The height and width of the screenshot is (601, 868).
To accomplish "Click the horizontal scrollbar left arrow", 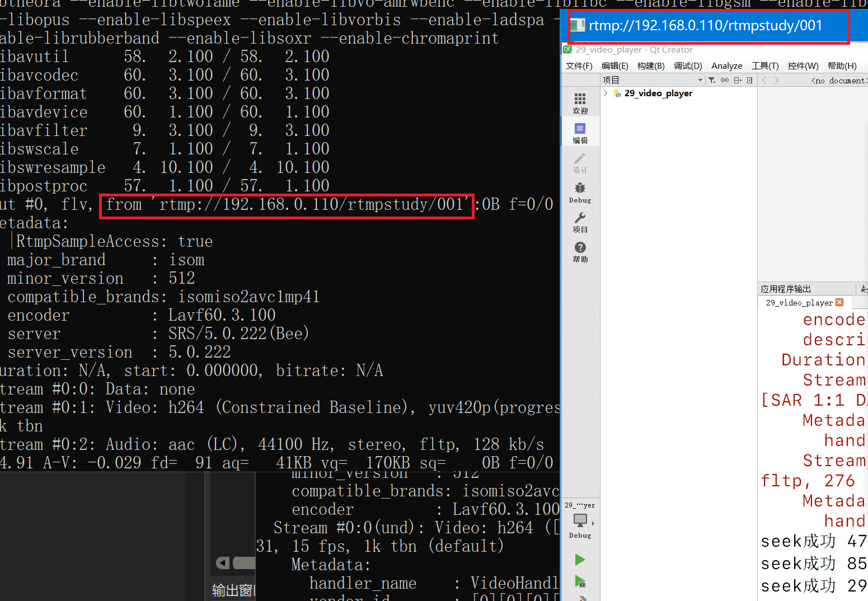I will 223,563.
